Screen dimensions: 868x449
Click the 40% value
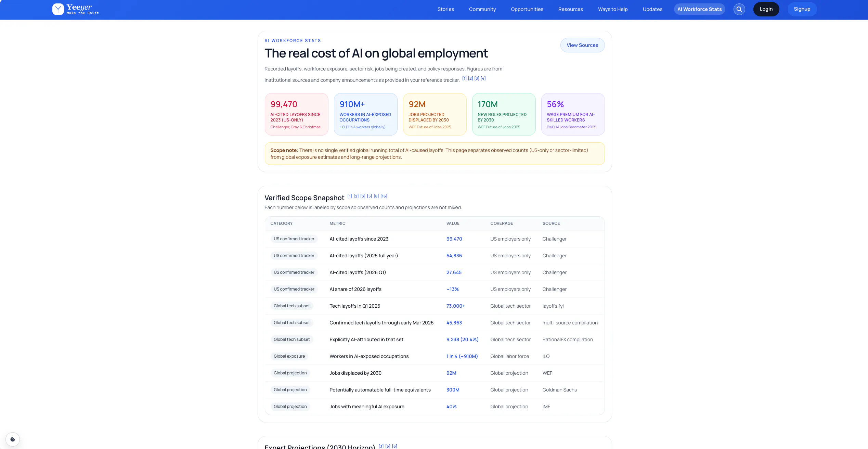451,407
